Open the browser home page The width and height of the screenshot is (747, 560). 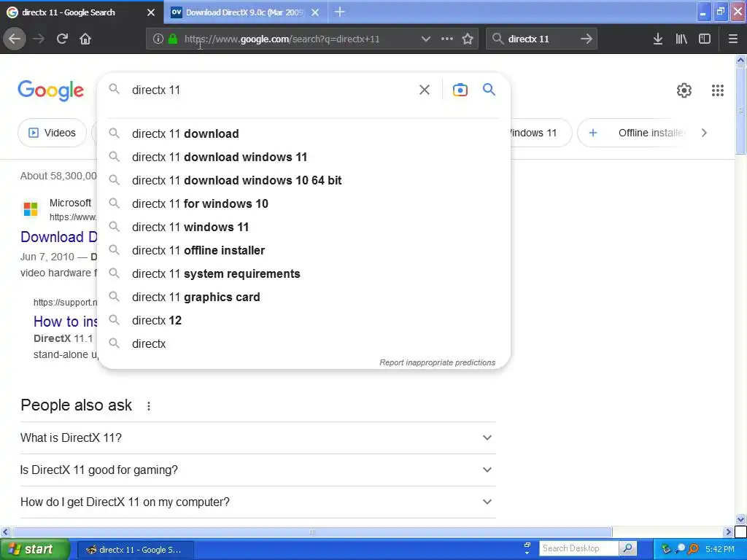tap(85, 39)
